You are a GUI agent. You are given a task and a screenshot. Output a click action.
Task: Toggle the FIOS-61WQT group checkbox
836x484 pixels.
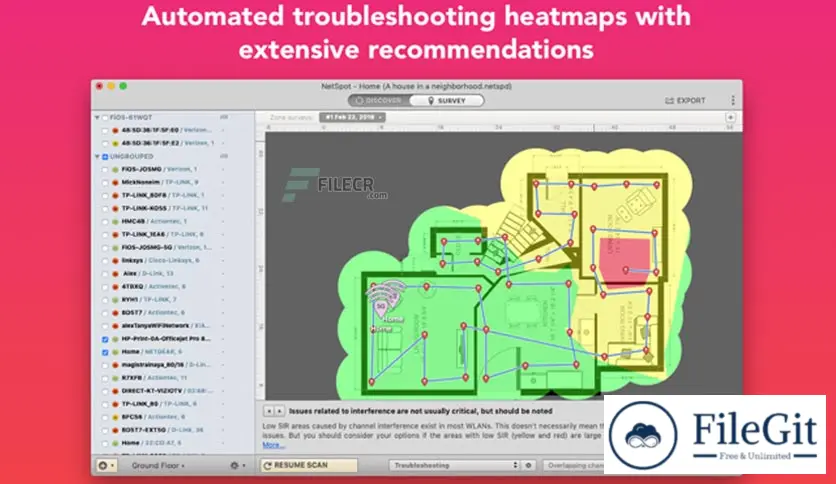coord(105,117)
